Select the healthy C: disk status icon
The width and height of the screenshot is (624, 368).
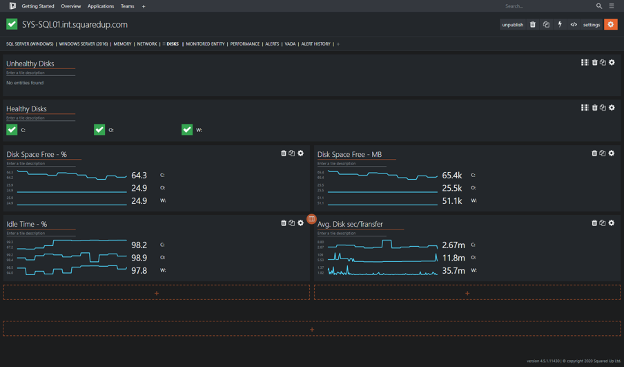point(12,130)
